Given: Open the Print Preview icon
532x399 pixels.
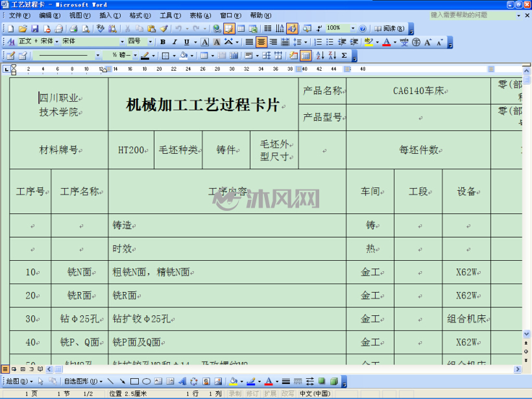Looking at the screenshot, I should (x=86, y=29).
